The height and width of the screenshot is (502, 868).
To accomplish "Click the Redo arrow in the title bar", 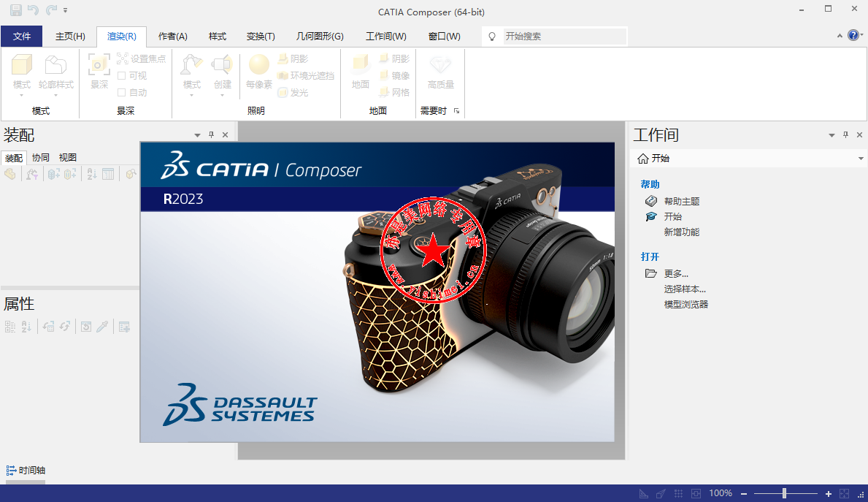I will tap(51, 10).
